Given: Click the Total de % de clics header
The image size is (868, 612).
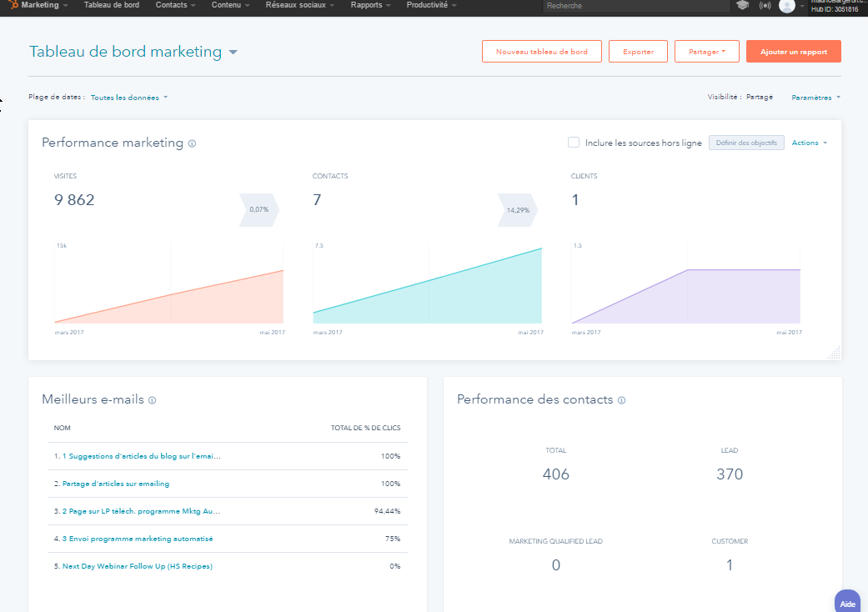Looking at the screenshot, I should (365, 428).
